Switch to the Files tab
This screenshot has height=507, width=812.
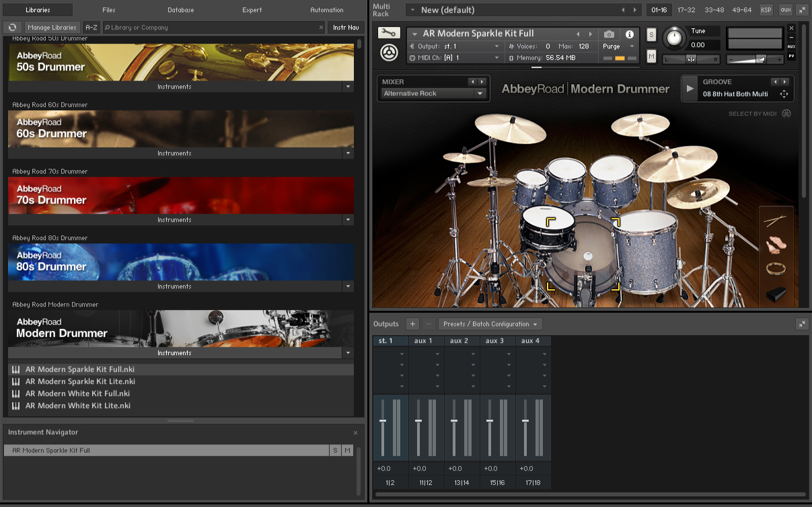click(x=109, y=10)
